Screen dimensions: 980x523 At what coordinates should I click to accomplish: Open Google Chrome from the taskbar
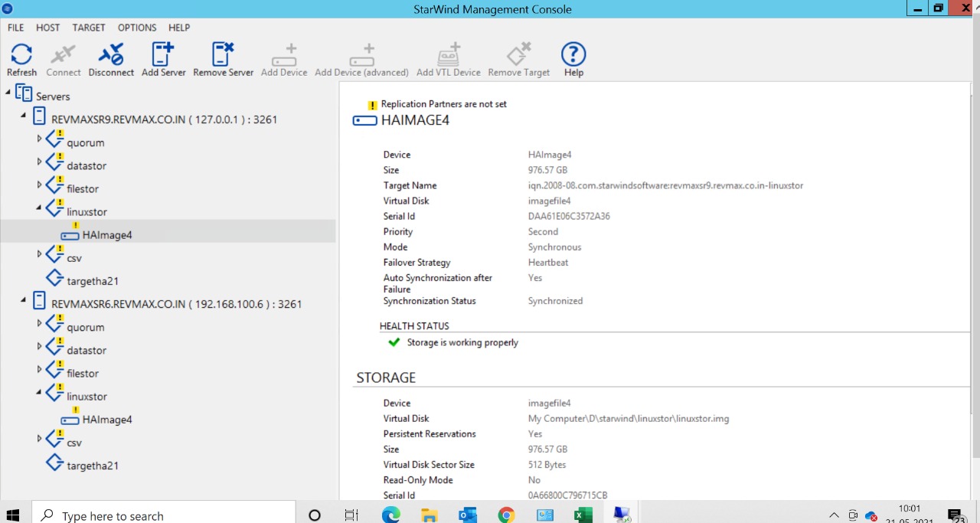[506, 515]
